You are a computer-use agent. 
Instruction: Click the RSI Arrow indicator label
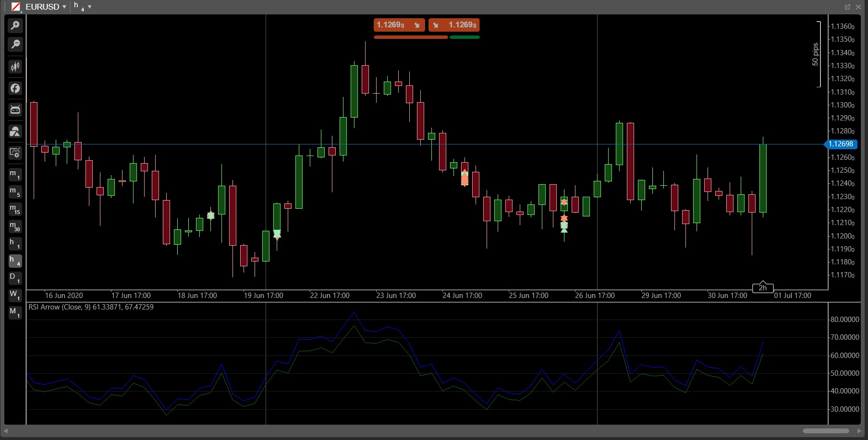tap(91, 307)
